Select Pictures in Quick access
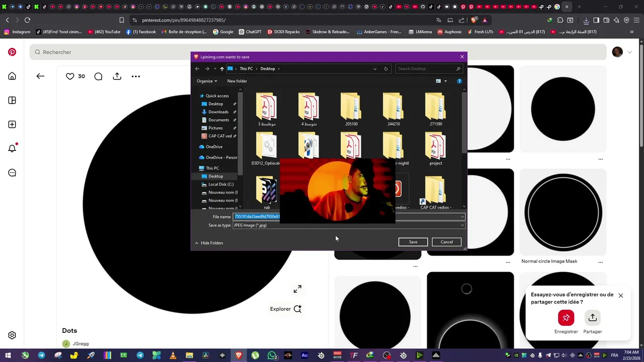The image size is (644, 362). [x=215, y=128]
